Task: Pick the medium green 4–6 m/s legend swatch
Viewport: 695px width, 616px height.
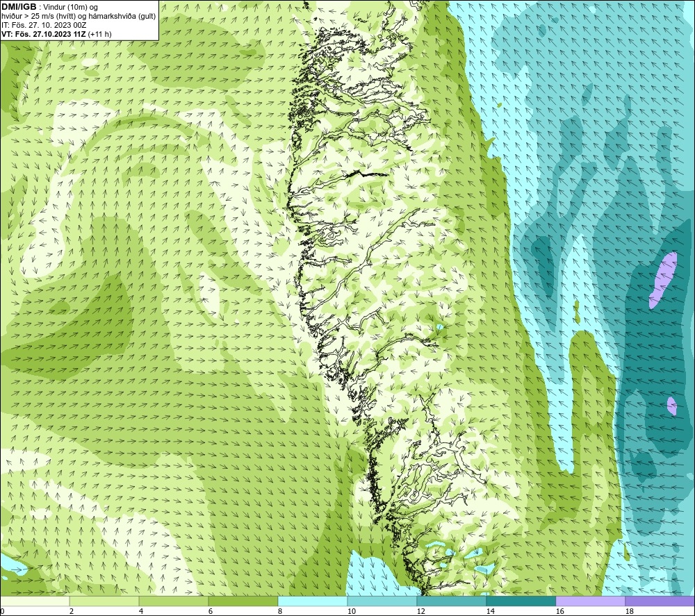Action: pyautogui.click(x=174, y=601)
